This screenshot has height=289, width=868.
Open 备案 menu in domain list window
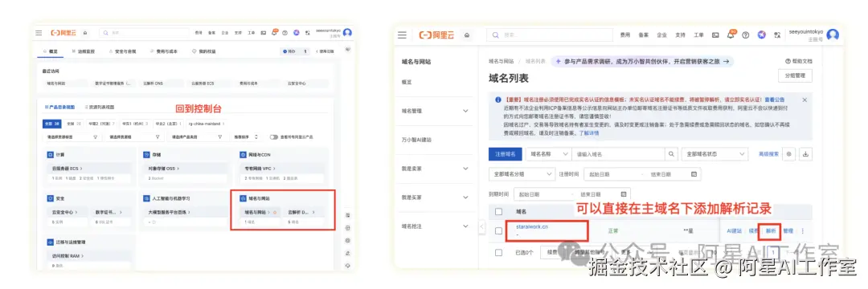(x=643, y=35)
